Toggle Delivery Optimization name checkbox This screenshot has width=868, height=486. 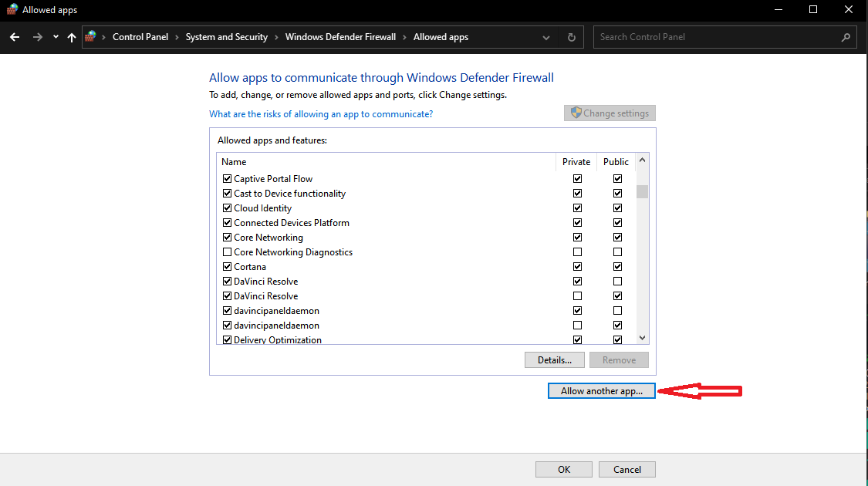click(227, 340)
